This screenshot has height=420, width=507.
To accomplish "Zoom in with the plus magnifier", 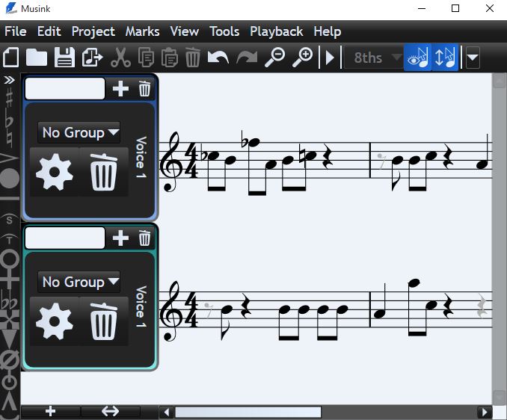I will [302, 58].
